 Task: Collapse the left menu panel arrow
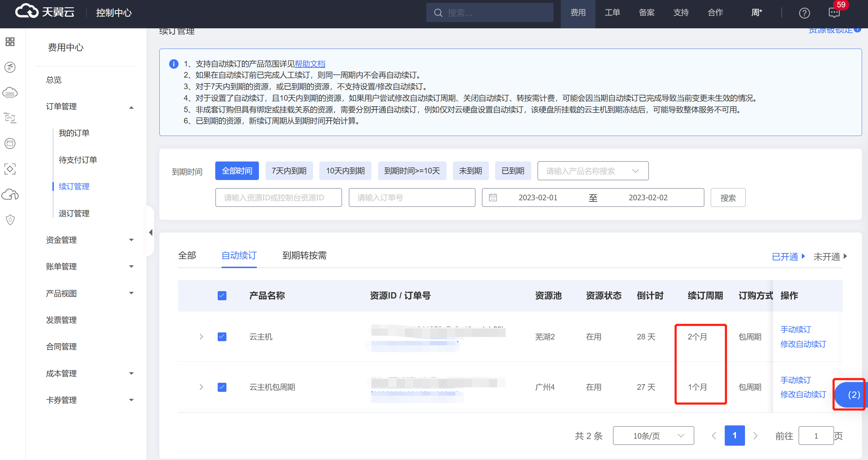[151, 232]
